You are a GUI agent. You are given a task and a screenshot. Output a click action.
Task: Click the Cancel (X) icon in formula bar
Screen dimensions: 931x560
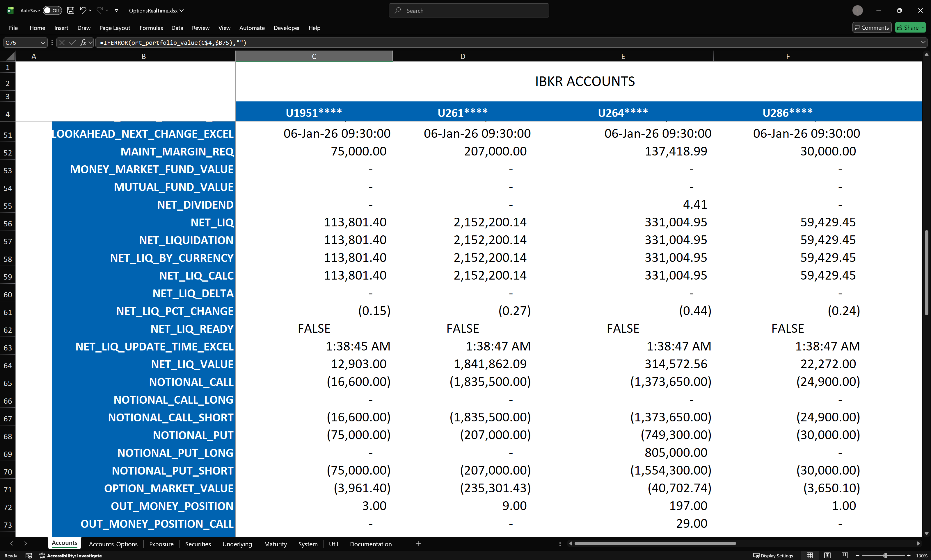[62, 43]
